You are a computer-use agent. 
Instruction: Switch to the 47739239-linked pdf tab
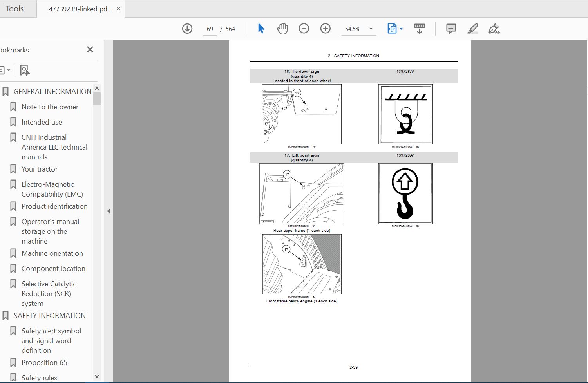[x=80, y=9]
